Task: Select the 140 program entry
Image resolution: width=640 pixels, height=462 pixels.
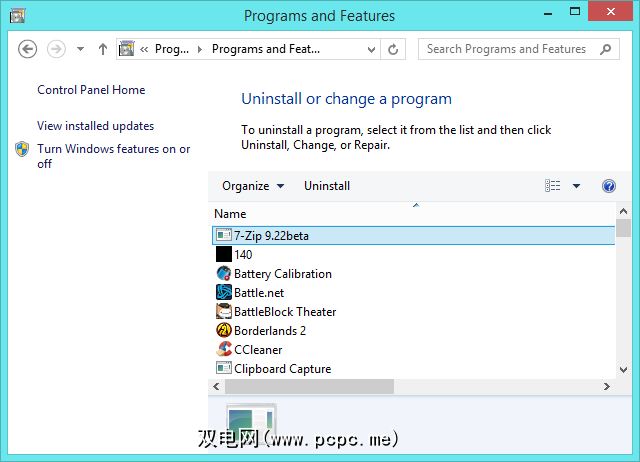Action: [413, 255]
